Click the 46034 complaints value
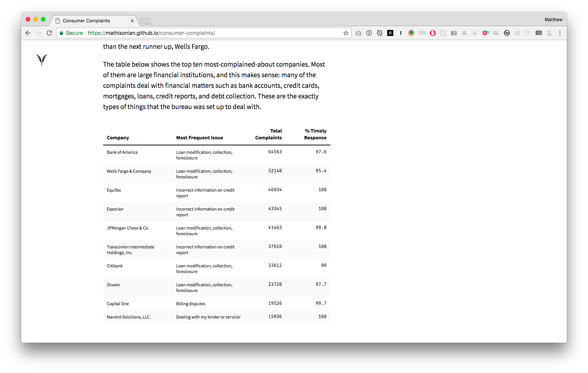 pos(275,190)
